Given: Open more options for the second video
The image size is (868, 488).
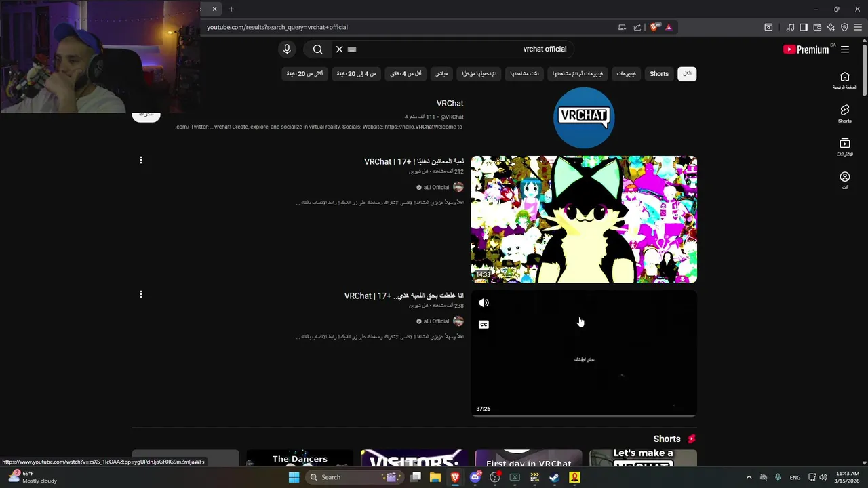Looking at the screenshot, I should coord(141,295).
